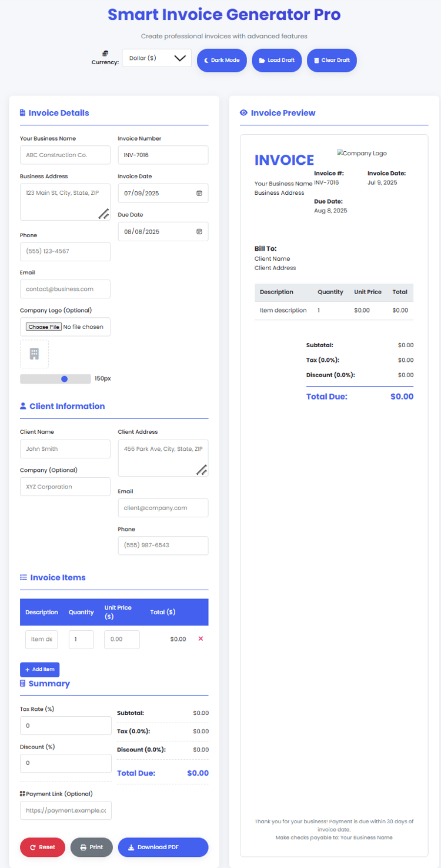Click the Load Draft button
Image resolution: width=441 pixels, height=868 pixels.
click(277, 60)
